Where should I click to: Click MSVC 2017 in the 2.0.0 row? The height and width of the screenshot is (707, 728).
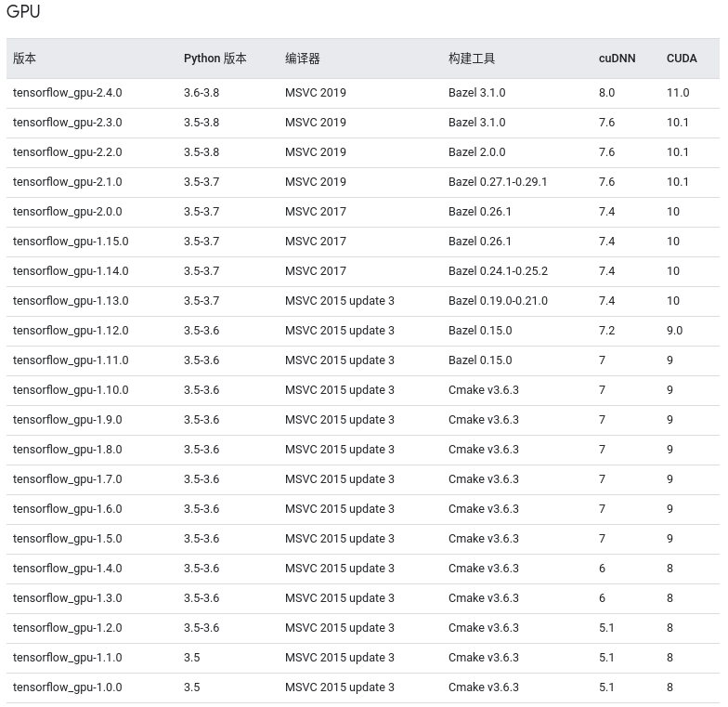pyautogui.click(x=316, y=212)
